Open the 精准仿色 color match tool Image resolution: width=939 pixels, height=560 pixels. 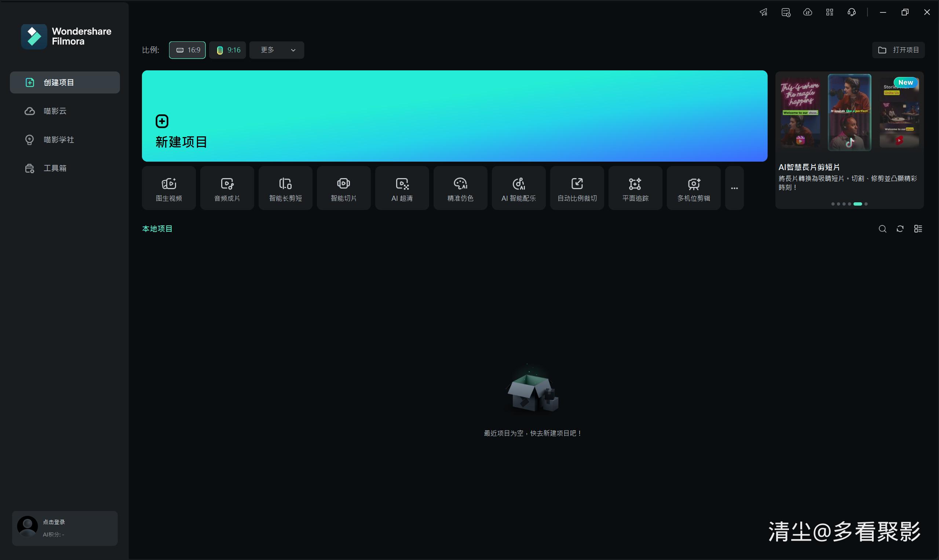pyautogui.click(x=460, y=188)
